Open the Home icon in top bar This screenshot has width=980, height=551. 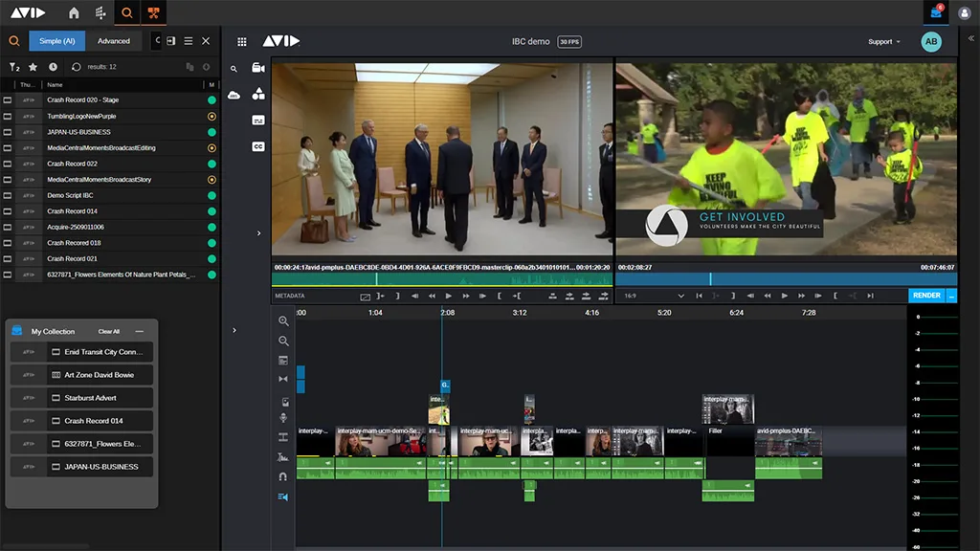pyautogui.click(x=75, y=13)
